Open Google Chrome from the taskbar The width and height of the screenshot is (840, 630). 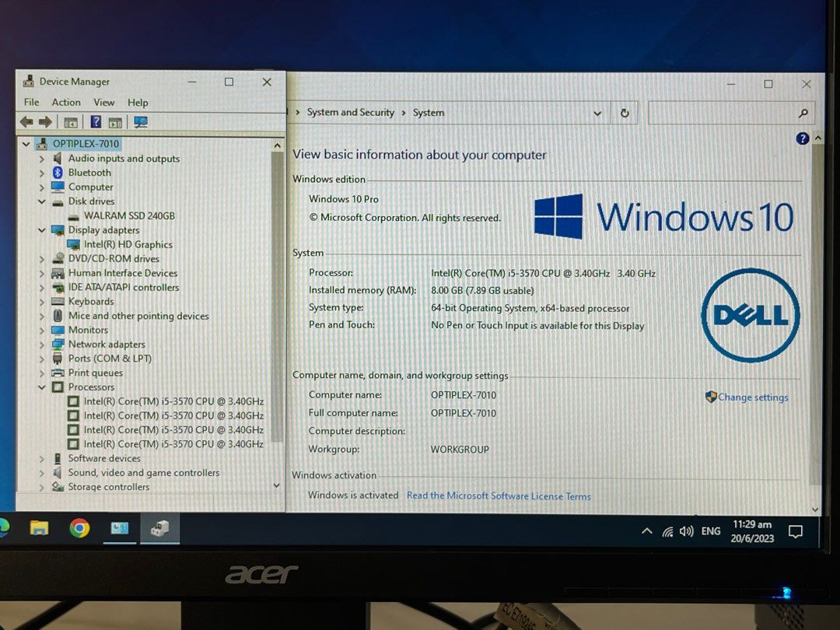pyautogui.click(x=79, y=530)
